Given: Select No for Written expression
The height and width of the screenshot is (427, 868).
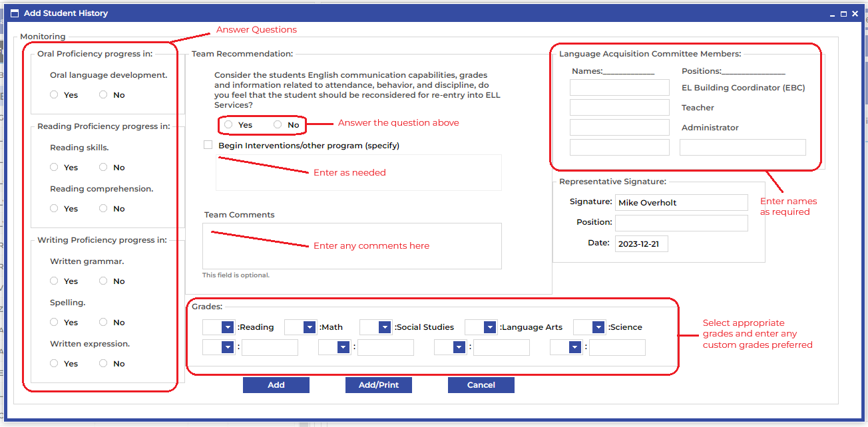Looking at the screenshot, I should tap(103, 364).
